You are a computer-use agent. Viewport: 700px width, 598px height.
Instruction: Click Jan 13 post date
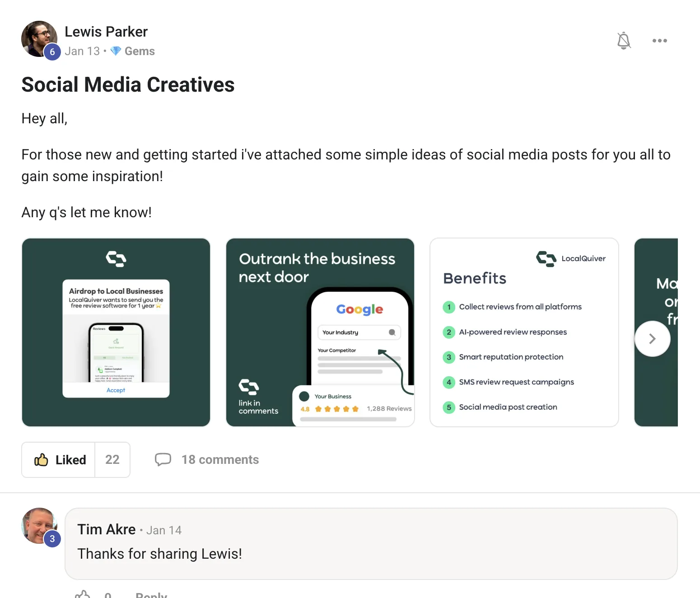pyautogui.click(x=82, y=51)
